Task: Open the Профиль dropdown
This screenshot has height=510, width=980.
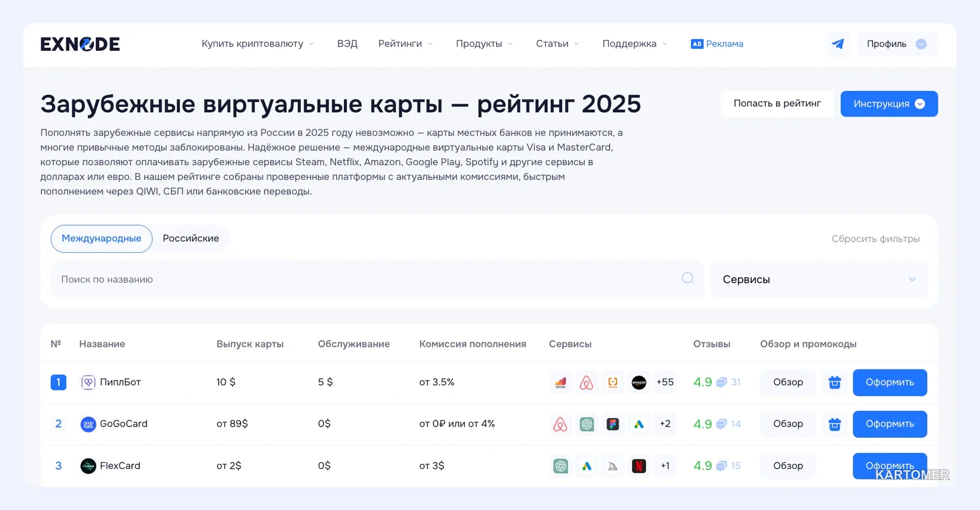Action: (897, 44)
